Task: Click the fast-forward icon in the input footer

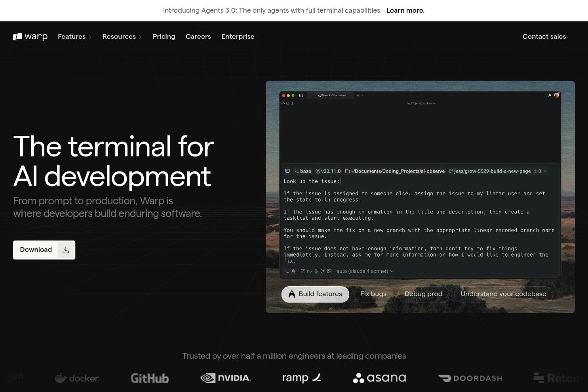Action: point(310,271)
